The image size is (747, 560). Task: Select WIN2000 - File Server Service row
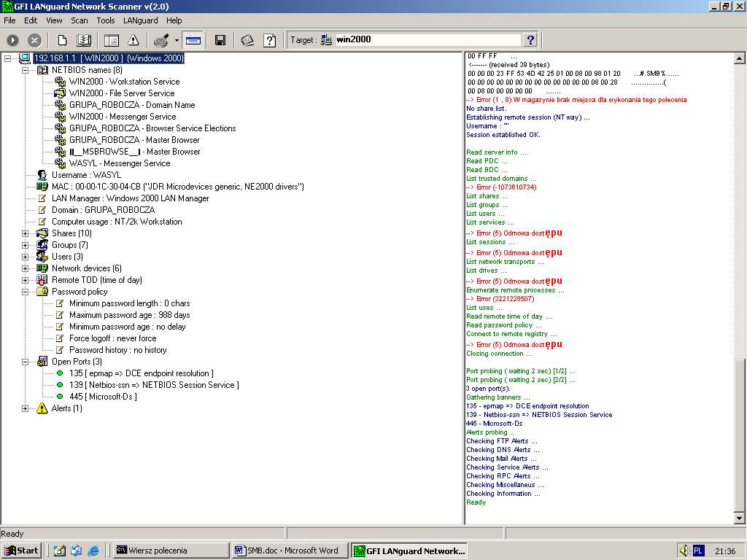(x=122, y=93)
